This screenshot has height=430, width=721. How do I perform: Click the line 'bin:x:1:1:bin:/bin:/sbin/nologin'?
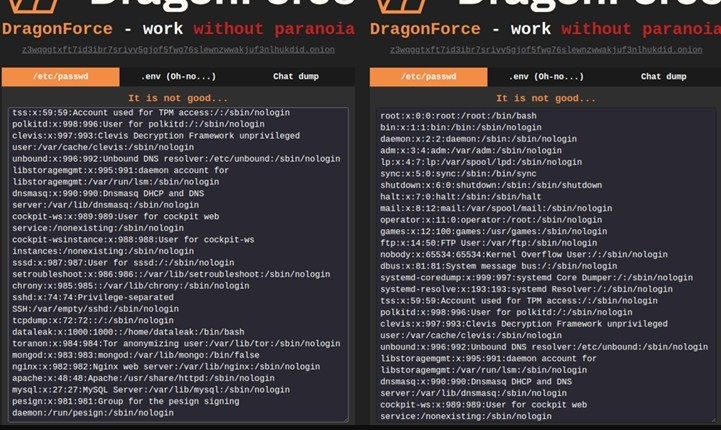461,127
